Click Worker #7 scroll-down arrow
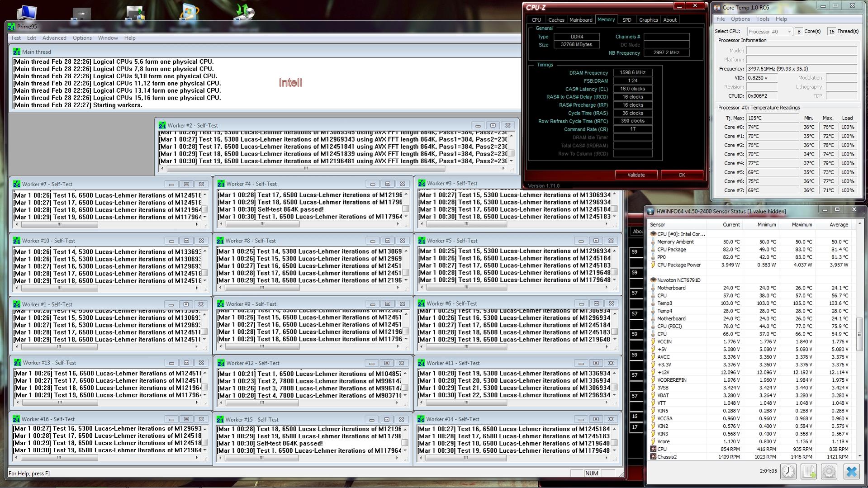 tap(205, 217)
